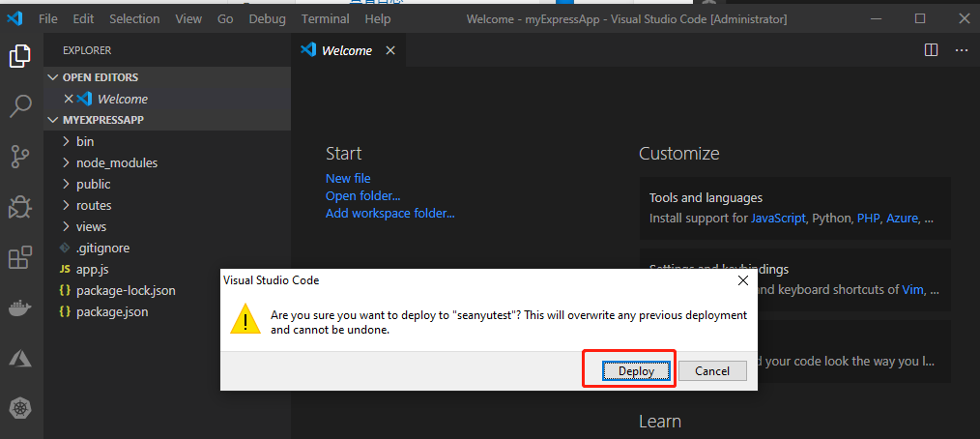The image size is (980, 439).
Task: Open the Terminal menu
Action: point(325,18)
